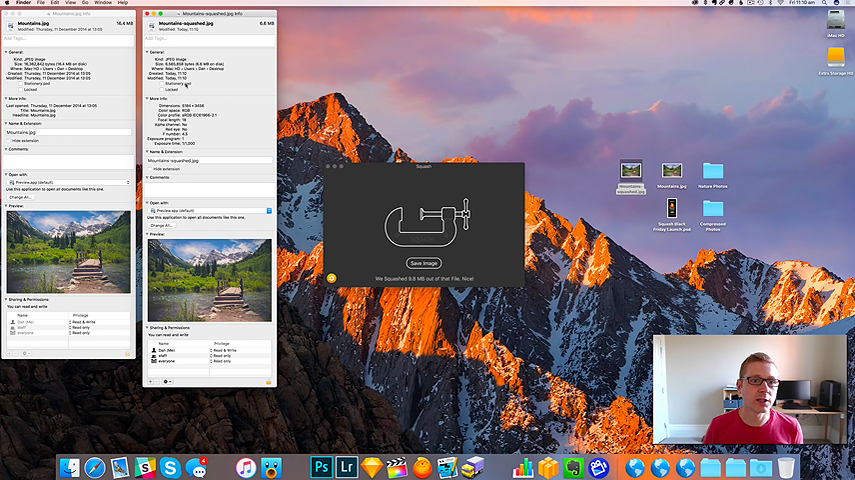The height and width of the screenshot is (480, 855).
Task: Click Change All in Mountains-squashed.jpg Info
Action: click(x=161, y=225)
